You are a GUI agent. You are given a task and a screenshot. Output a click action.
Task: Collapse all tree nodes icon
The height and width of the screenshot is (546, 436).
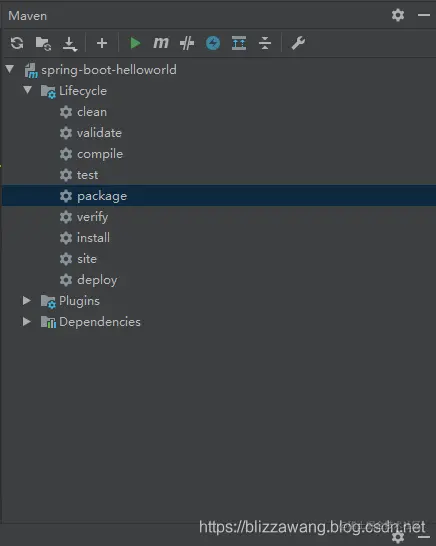point(265,43)
